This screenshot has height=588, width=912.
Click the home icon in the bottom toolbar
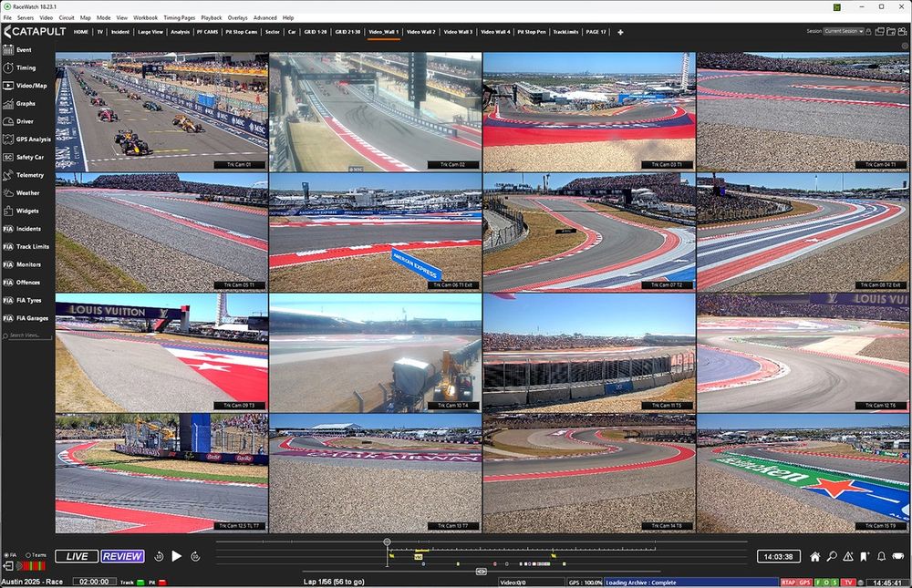coord(814,555)
